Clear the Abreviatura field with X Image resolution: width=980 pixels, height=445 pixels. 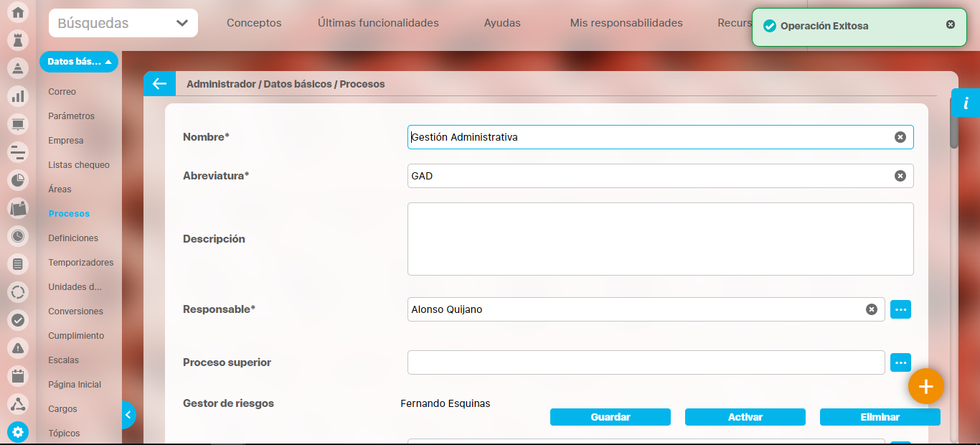900,176
